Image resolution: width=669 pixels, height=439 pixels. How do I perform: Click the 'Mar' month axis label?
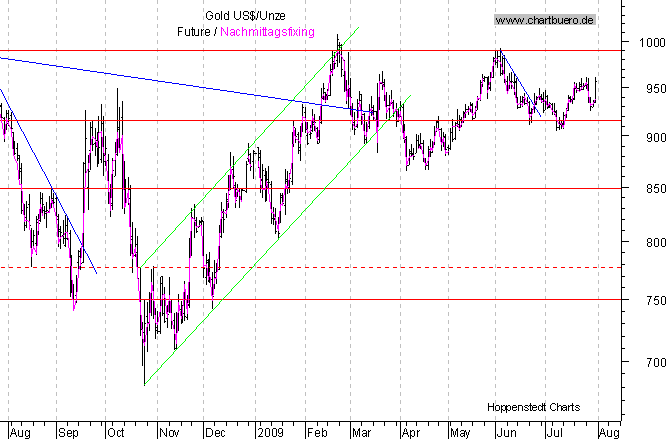coord(361,433)
